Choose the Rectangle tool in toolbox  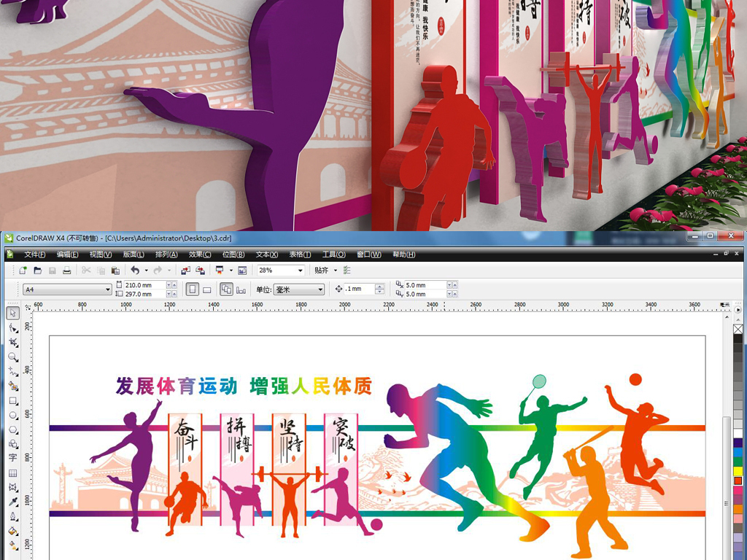click(x=12, y=401)
